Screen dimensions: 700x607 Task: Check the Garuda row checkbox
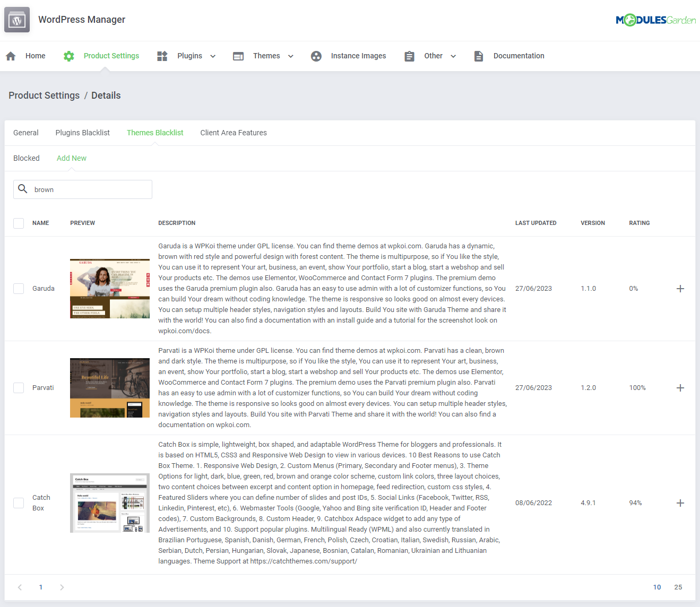(x=19, y=289)
